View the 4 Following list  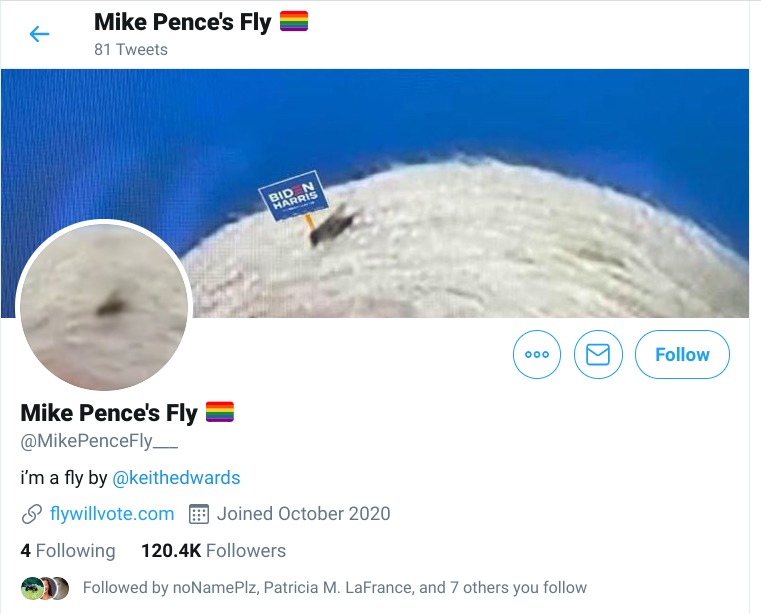click(68, 551)
